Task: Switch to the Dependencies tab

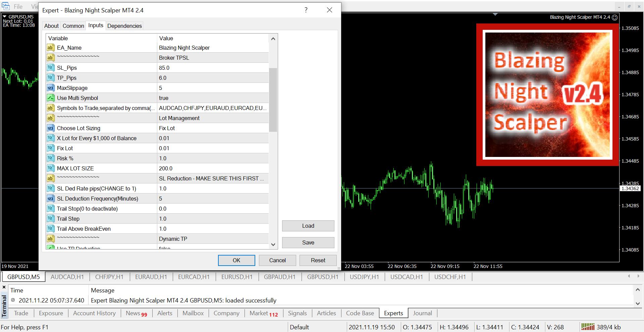Action: pos(124,26)
